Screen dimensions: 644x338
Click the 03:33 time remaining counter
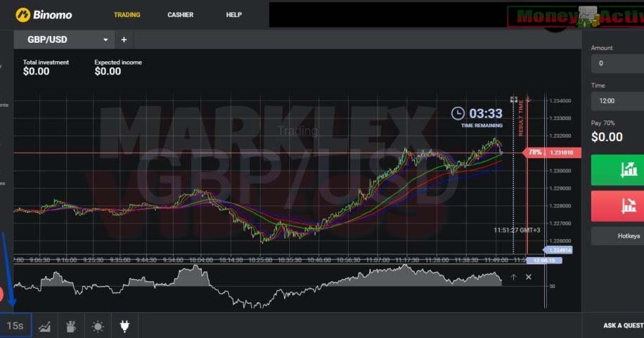click(x=486, y=113)
